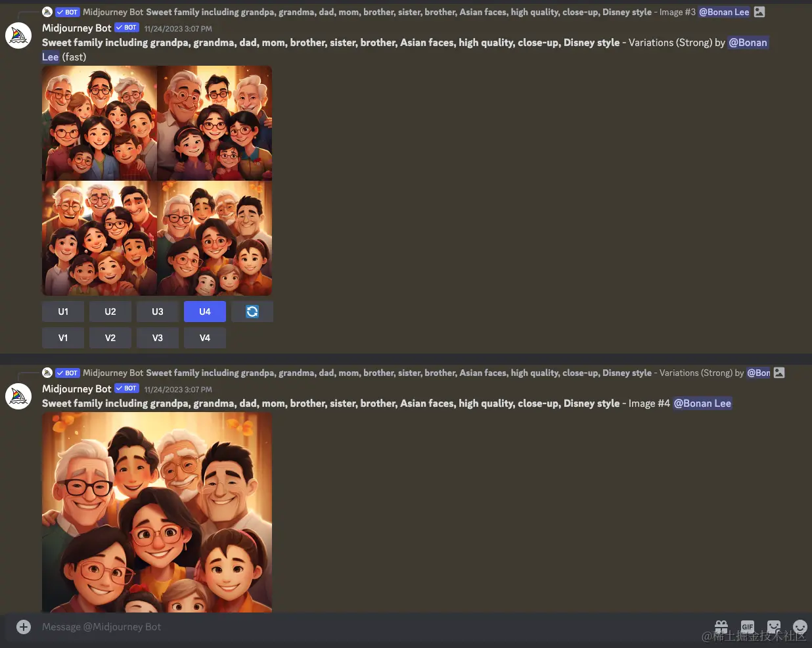Viewport: 812px width, 648px height.
Task: Click the U3 upscale button
Action: (158, 312)
